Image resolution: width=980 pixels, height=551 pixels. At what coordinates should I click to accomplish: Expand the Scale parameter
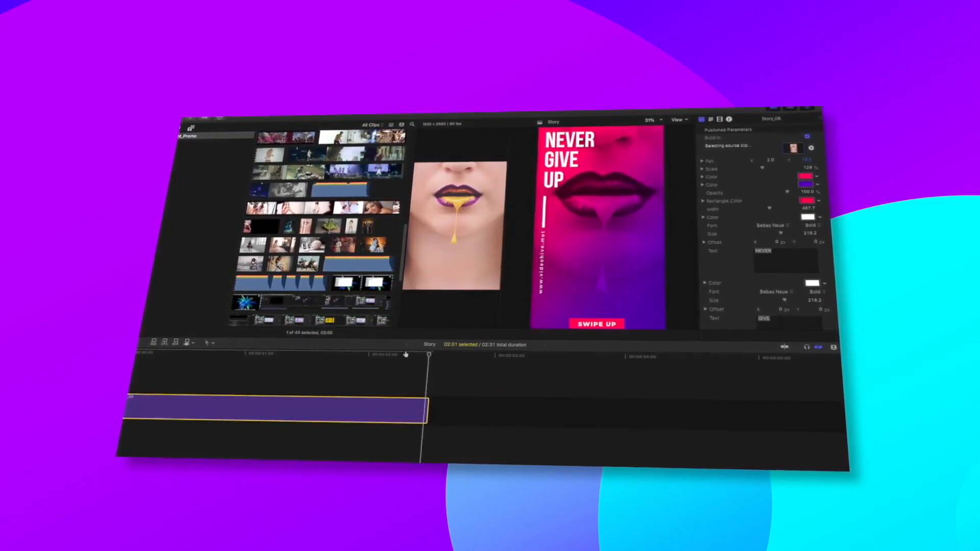click(x=702, y=168)
